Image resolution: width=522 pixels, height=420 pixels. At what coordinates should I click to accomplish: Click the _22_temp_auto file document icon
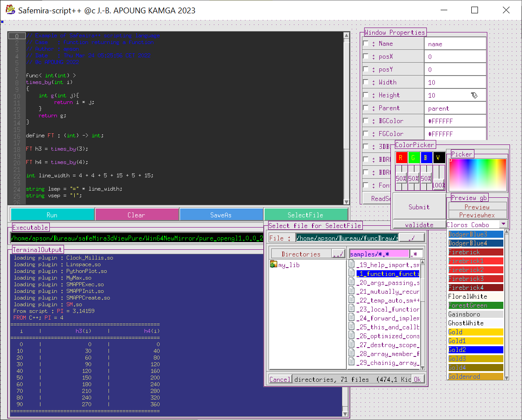[351, 300]
